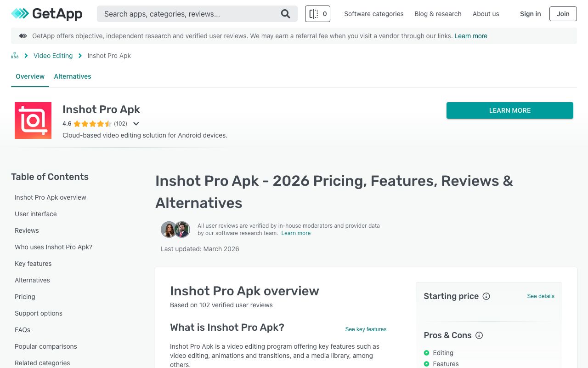Screen dimensions: 588x368
Task: Click See details for starting price
Action: 541,296
